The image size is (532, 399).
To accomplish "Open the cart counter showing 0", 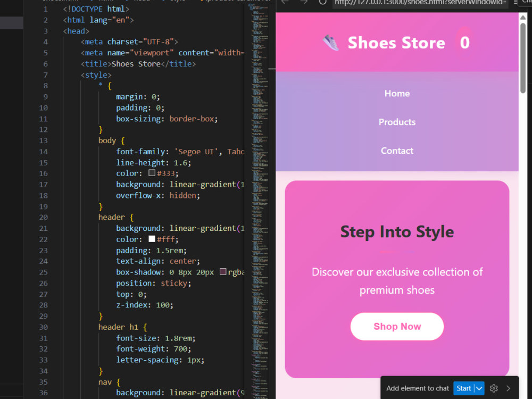I will [x=464, y=43].
